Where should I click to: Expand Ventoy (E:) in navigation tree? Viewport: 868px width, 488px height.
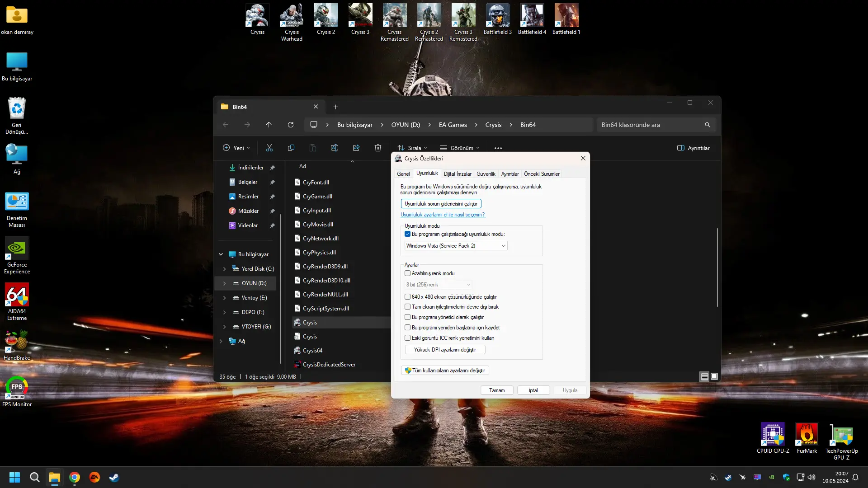[225, 298]
